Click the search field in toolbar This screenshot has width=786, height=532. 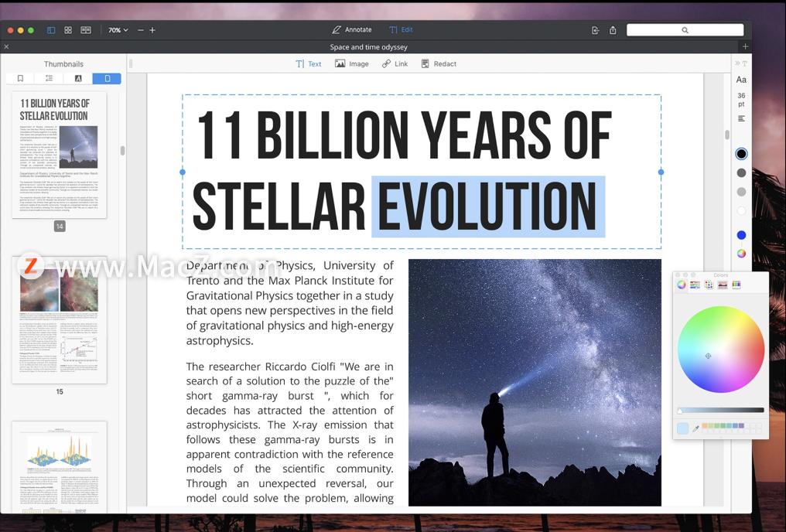[x=685, y=30]
